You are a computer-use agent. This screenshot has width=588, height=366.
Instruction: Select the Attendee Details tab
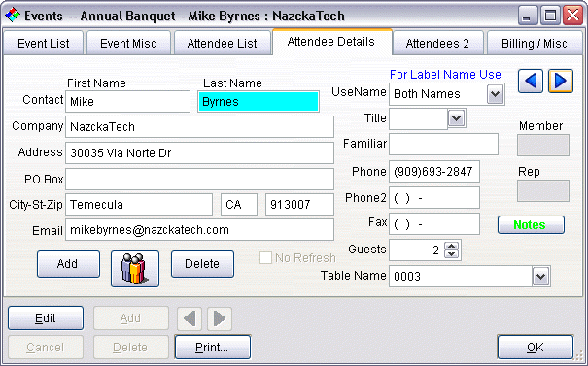coord(331,42)
